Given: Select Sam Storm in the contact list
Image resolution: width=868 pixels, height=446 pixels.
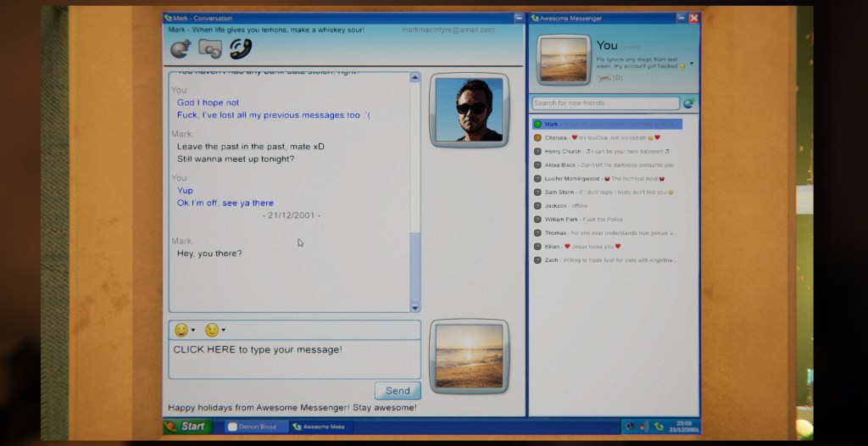Looking at the screenshot, I should click(607, 192).
